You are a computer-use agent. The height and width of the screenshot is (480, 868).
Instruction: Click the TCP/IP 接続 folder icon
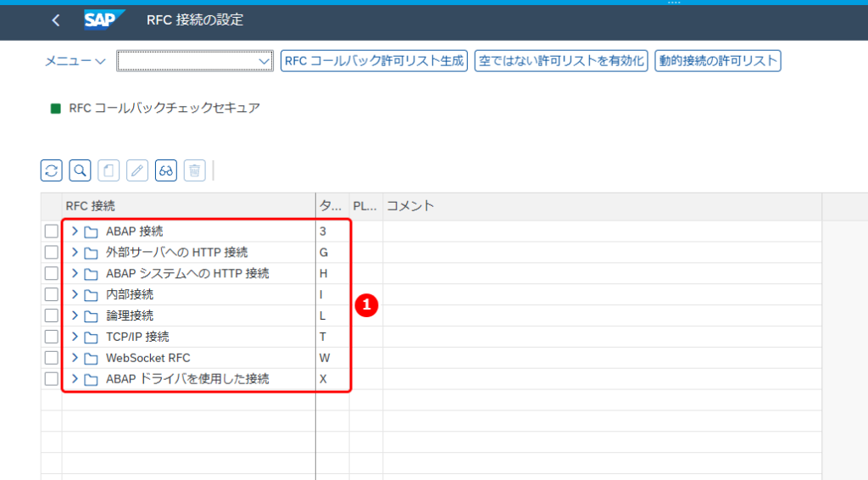click(91, 337)
